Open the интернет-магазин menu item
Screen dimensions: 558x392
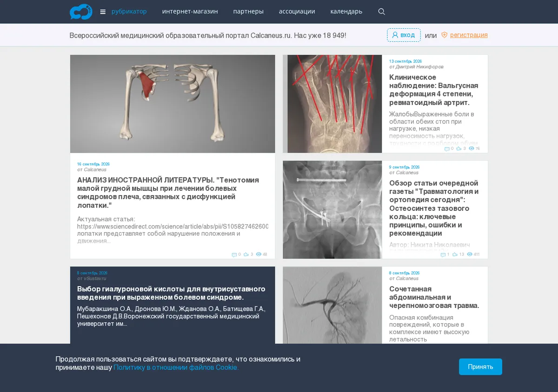[x=190, y=12]
